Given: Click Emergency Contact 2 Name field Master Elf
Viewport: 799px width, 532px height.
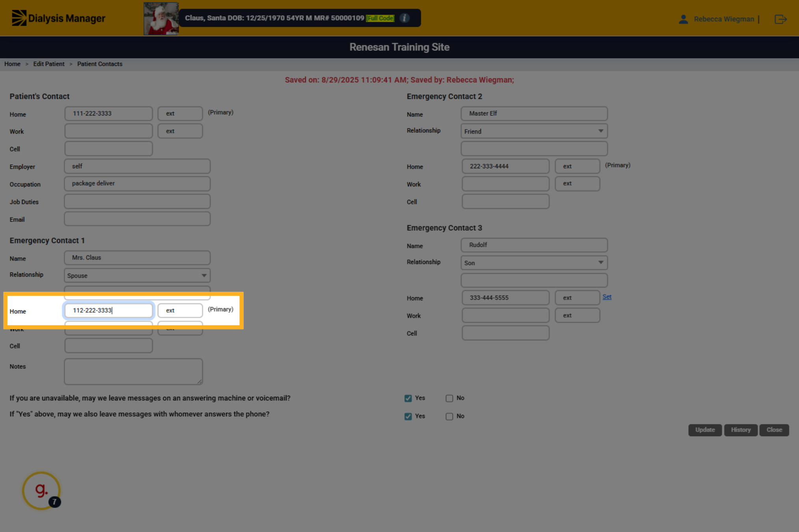Looking at the screenshot, I should tap(534, 113).
